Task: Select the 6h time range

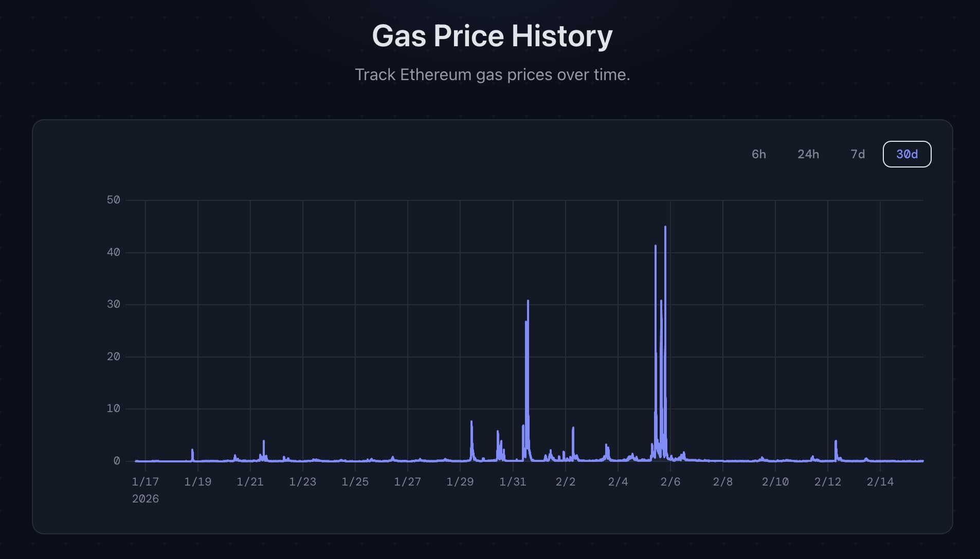Action: point(758,154)
